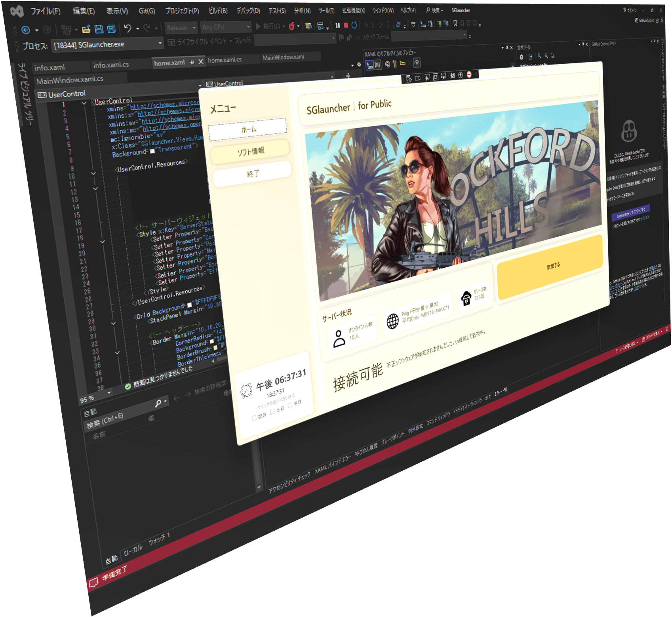Click the launcher alarm clock icon

246,390
